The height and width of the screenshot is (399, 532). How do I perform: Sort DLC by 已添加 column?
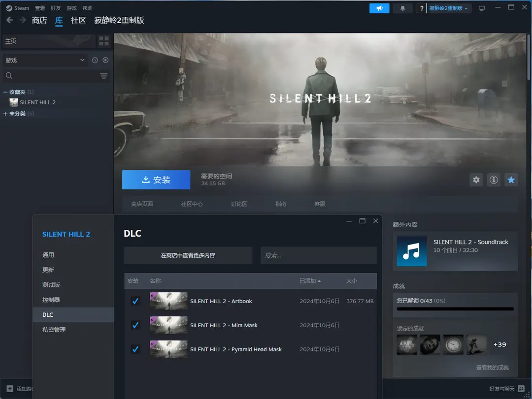[310, 281]
